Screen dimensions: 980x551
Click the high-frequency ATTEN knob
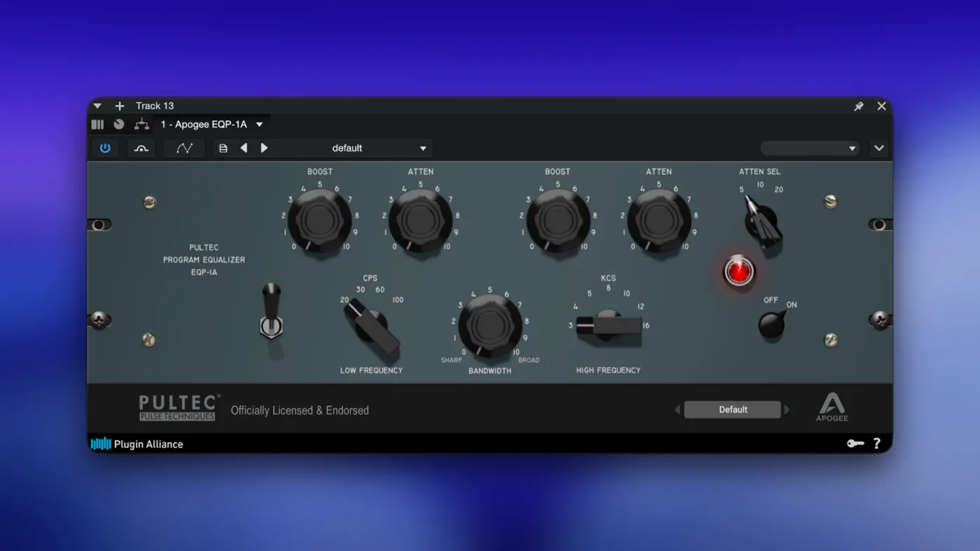[659, 220]
